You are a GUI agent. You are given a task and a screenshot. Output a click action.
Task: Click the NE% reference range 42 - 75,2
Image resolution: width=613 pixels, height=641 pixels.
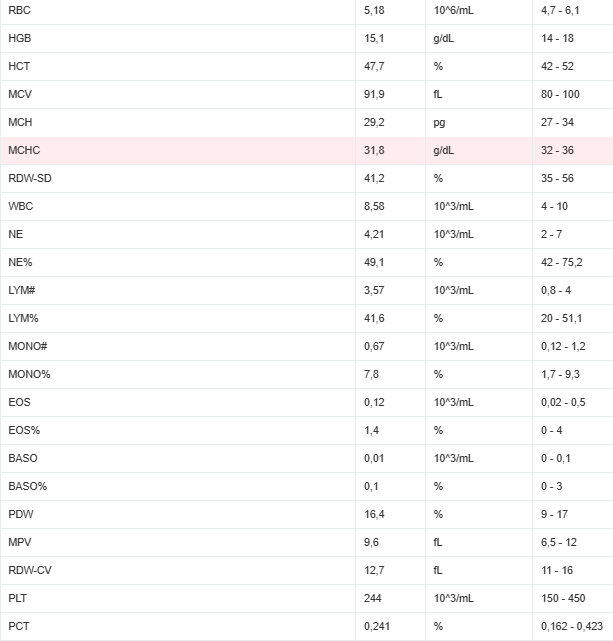pyautogui.click(x=562, y=262)
